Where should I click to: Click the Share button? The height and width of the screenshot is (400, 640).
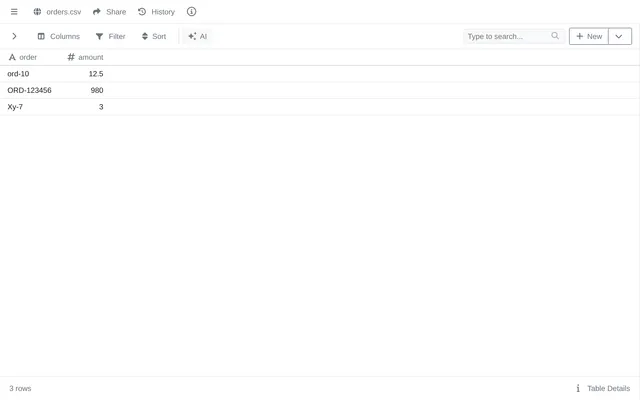109,12
